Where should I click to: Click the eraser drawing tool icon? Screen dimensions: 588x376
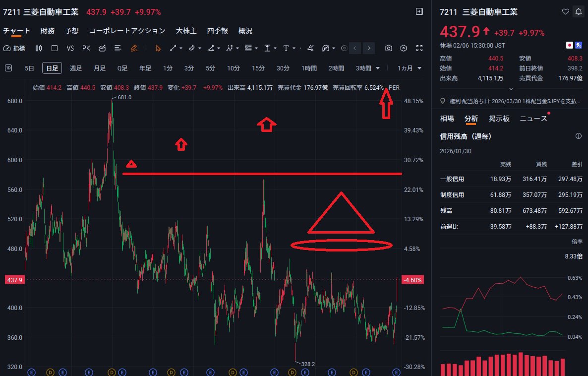point(310,49)
